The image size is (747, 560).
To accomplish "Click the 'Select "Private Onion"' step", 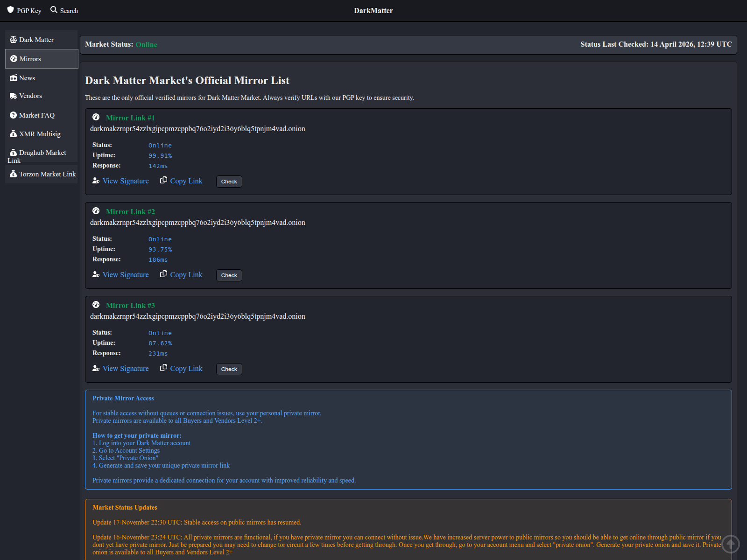I will tap(125, 458).
